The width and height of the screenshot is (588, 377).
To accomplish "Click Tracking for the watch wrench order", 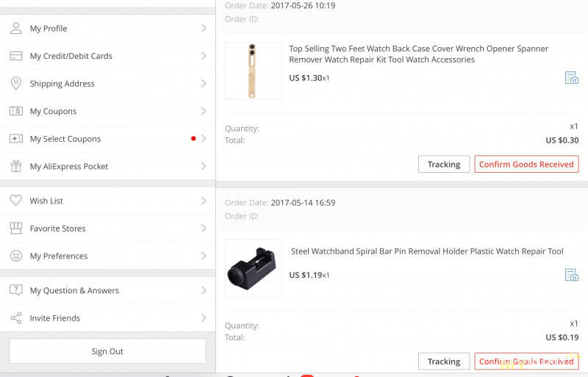I will (x=444, y=165).
